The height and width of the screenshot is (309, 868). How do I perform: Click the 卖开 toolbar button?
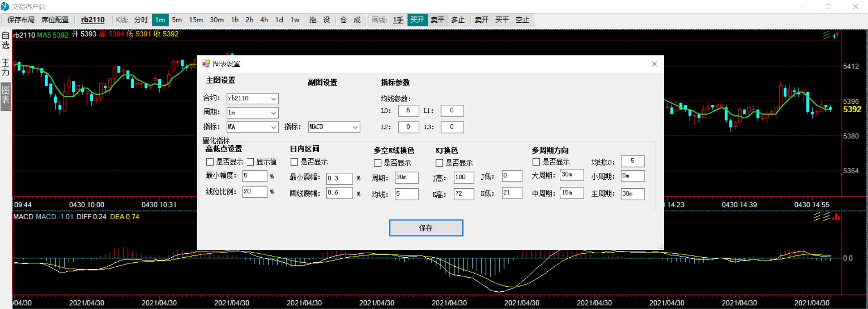pos(481,20)
